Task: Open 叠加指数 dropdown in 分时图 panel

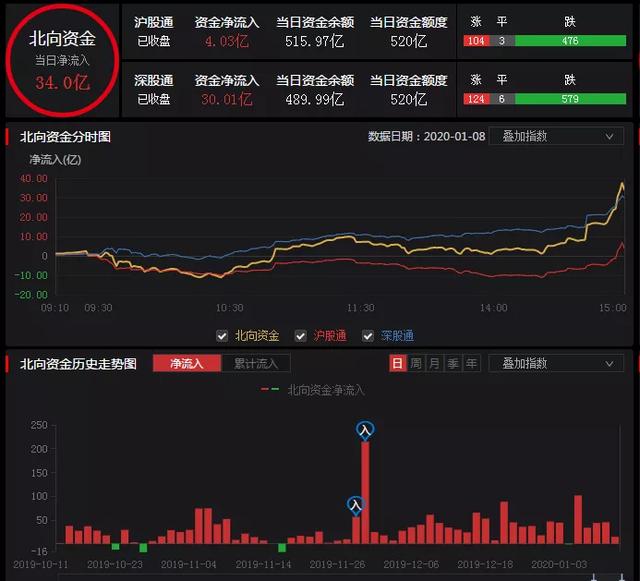Action: [556, 136]
